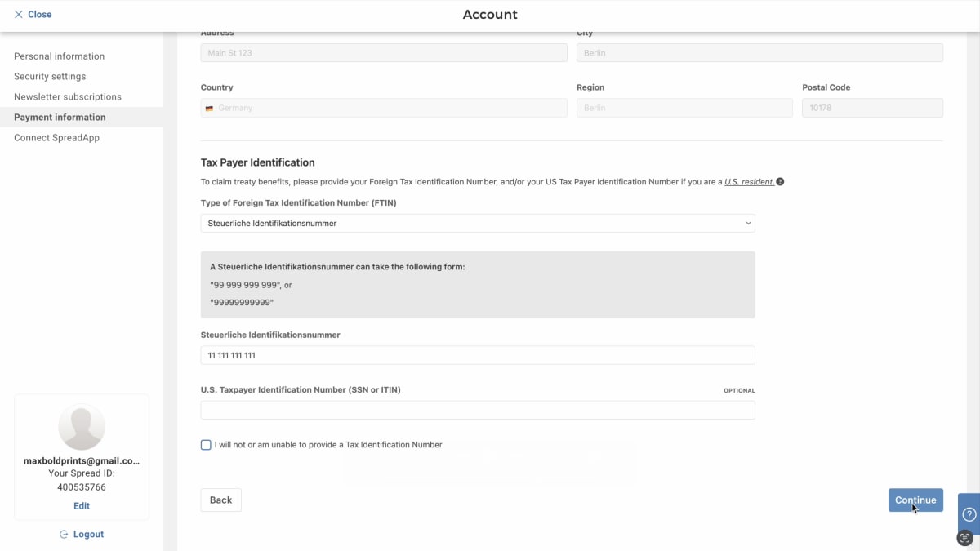Image resolution: width=980 pixels, height=551 pixels.
Task: Click the profile avatar picture
Action: (82, 427)
